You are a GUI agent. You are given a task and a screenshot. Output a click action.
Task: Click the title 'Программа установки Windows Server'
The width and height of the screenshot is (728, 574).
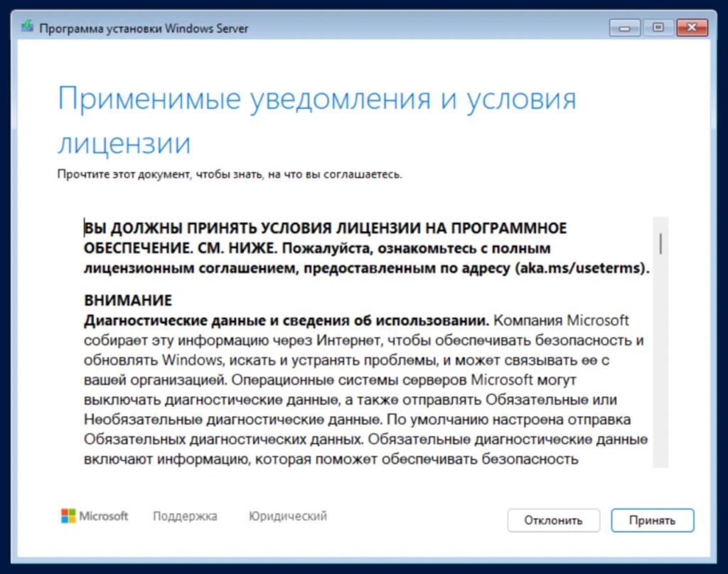click(144, 28)
